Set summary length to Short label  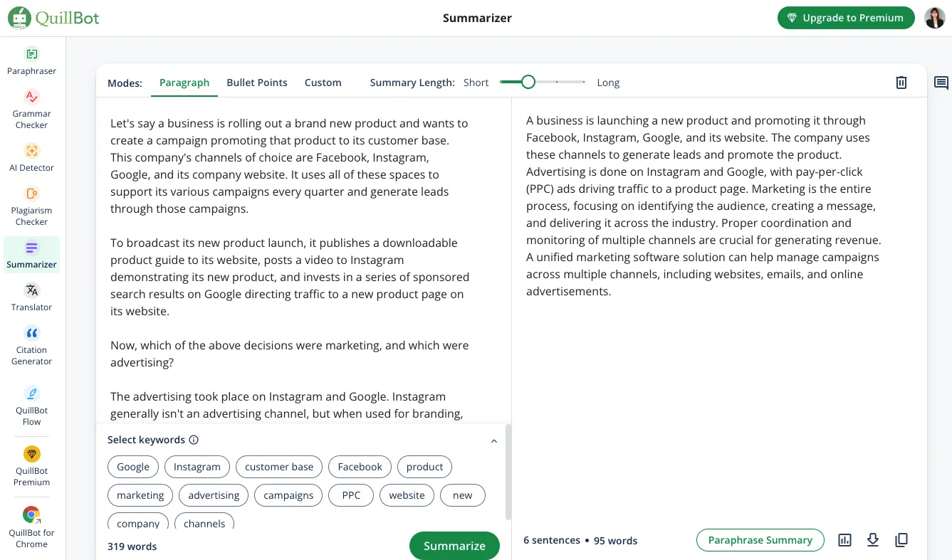click(476, 83)
